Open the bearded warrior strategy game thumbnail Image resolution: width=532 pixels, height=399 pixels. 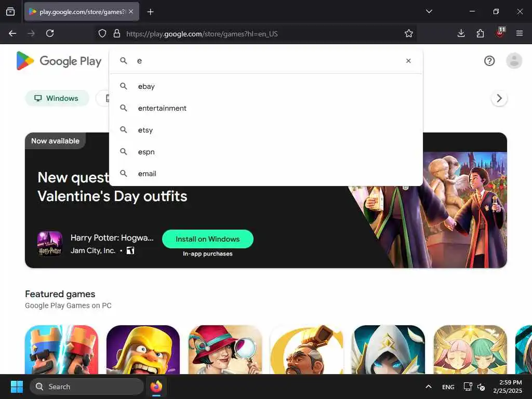coord(307,350)
